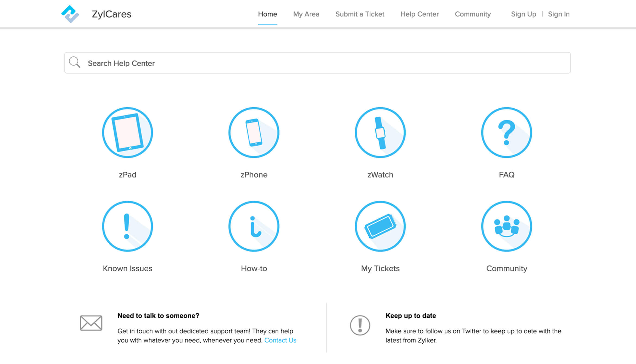Follow the Contact Us link
636x364 pixels.
tap(280, 340)
